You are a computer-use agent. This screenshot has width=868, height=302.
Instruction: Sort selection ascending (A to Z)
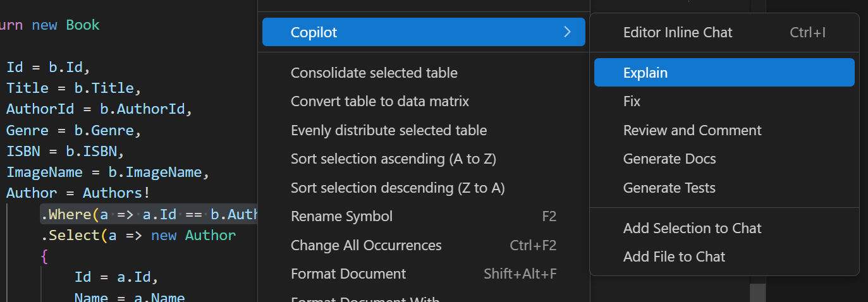tap(393, 159)
